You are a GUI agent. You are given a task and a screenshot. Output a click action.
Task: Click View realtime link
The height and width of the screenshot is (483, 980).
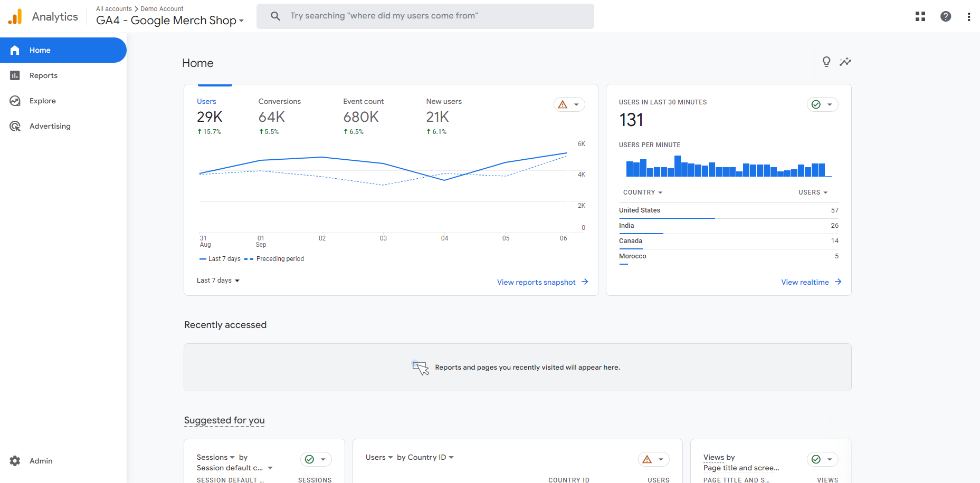pos(811,282)
